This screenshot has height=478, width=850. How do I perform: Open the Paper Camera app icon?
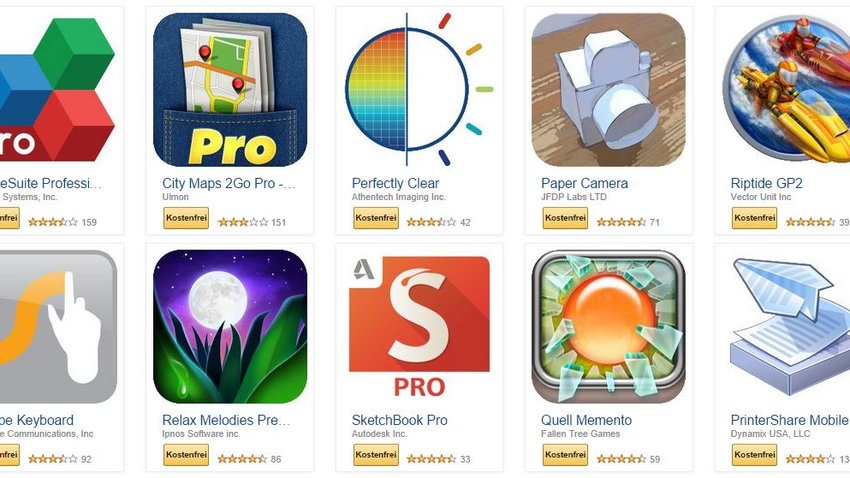pos(608,89)
